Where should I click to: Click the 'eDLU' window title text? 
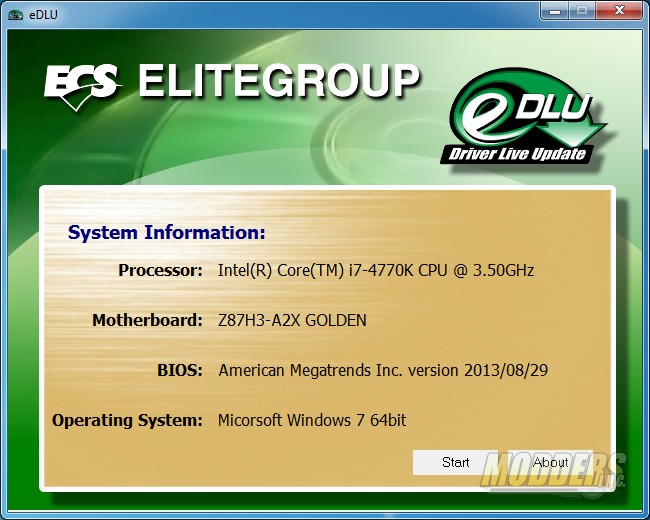pos(43,15)
